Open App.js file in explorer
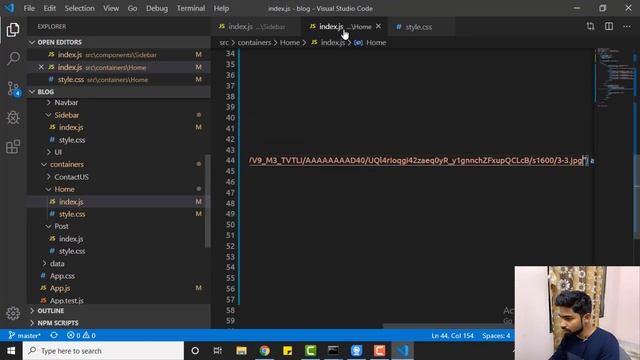 60,288
